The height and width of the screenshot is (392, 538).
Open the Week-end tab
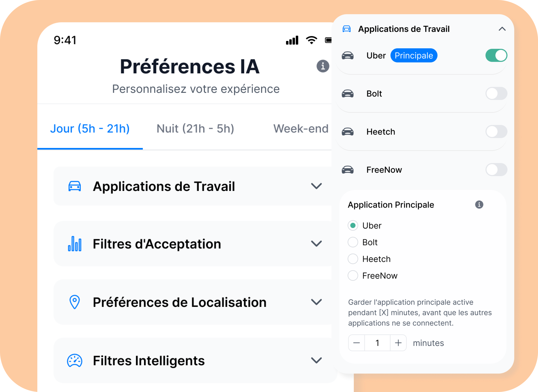click(301, 129)
